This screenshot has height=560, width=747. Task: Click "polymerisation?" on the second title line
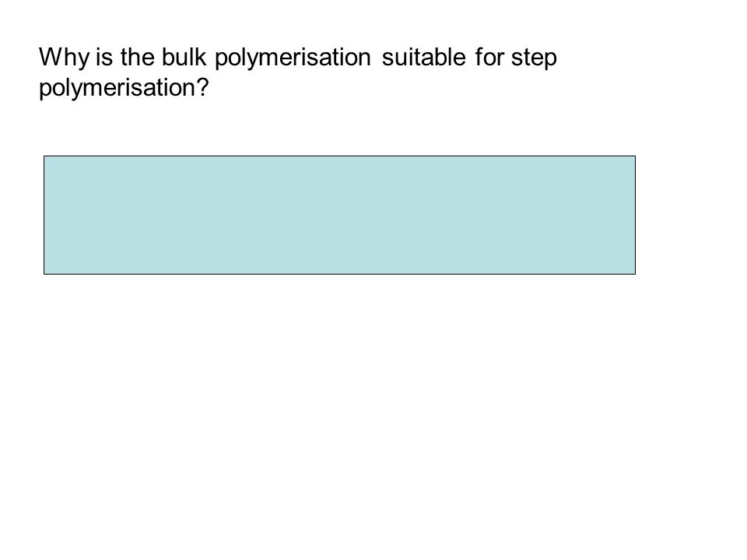124,88
